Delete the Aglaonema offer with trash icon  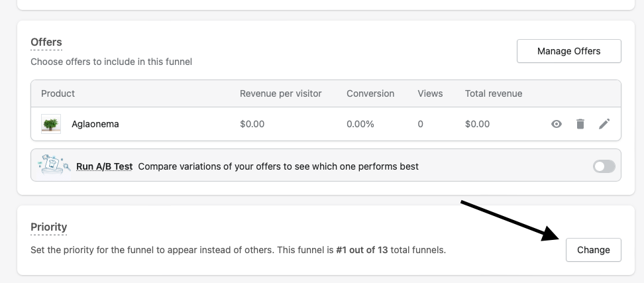580,124
